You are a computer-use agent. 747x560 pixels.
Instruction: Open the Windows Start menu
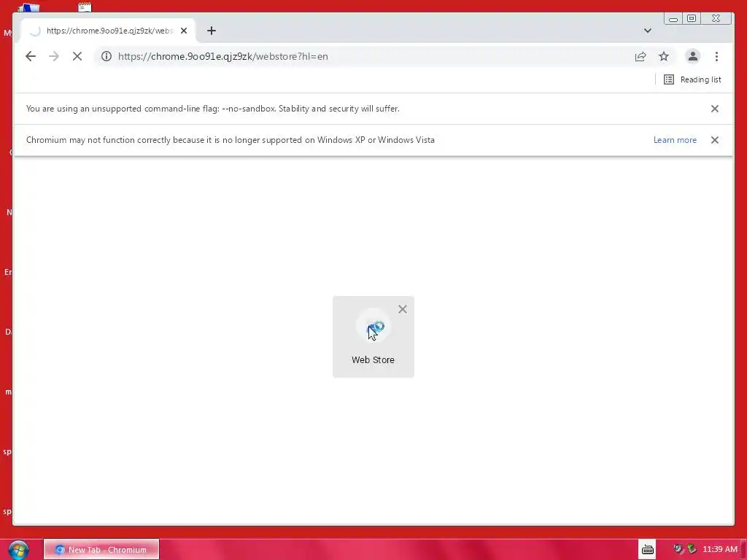18,550
